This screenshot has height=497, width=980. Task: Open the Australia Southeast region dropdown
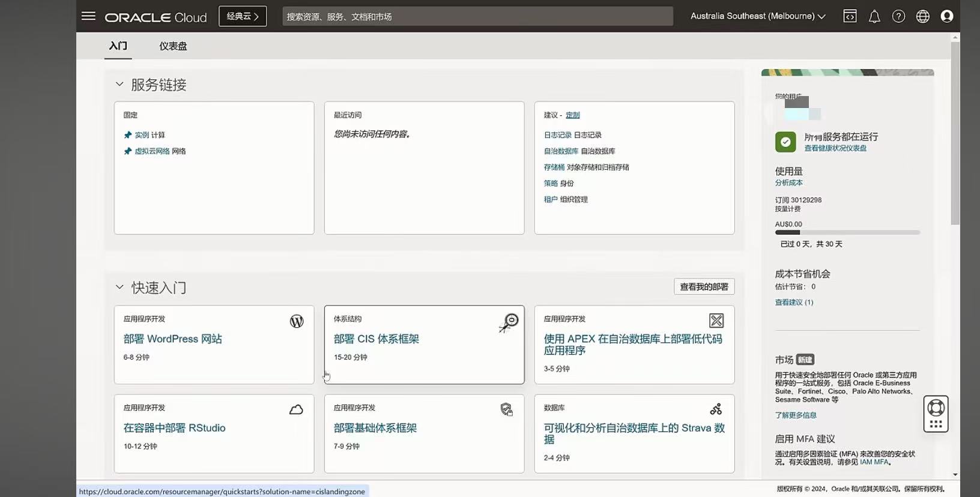758,16
